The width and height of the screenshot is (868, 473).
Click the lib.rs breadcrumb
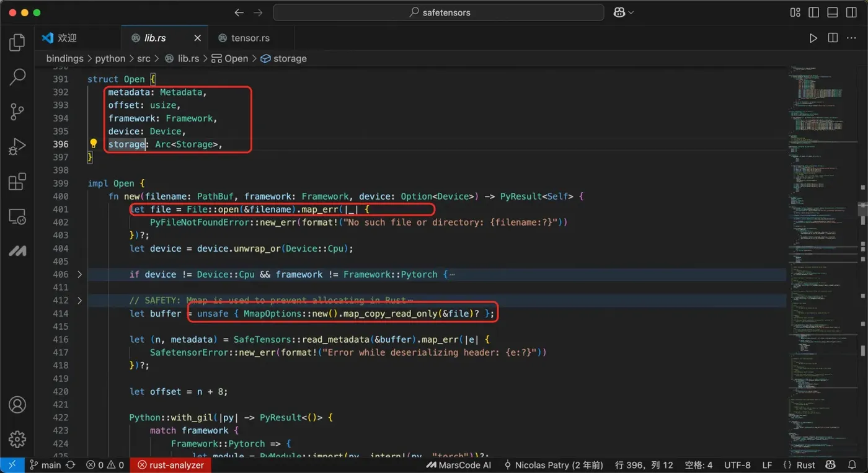coord(188,58)
